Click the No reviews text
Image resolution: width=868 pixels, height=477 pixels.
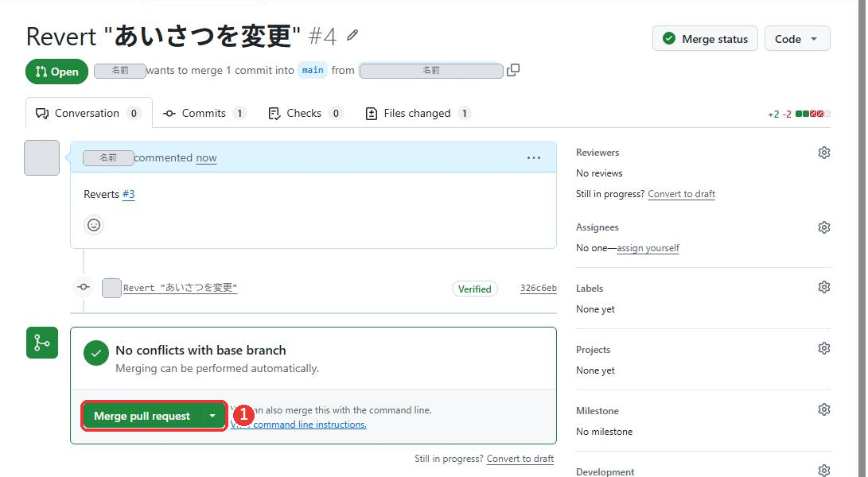(x=599, y=173)
